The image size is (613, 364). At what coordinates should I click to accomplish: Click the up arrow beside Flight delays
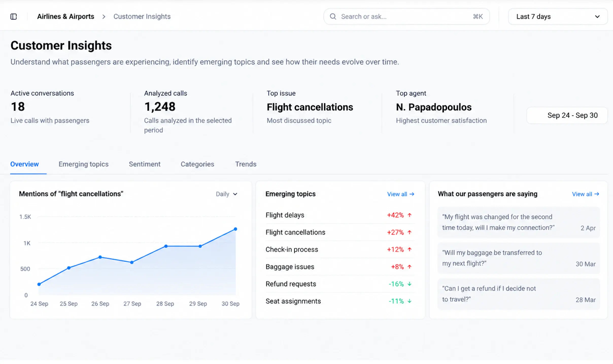410,215
